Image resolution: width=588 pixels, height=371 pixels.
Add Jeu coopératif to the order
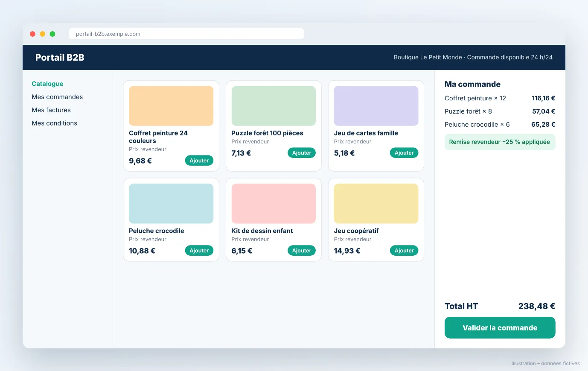click(x=404, y=251)
